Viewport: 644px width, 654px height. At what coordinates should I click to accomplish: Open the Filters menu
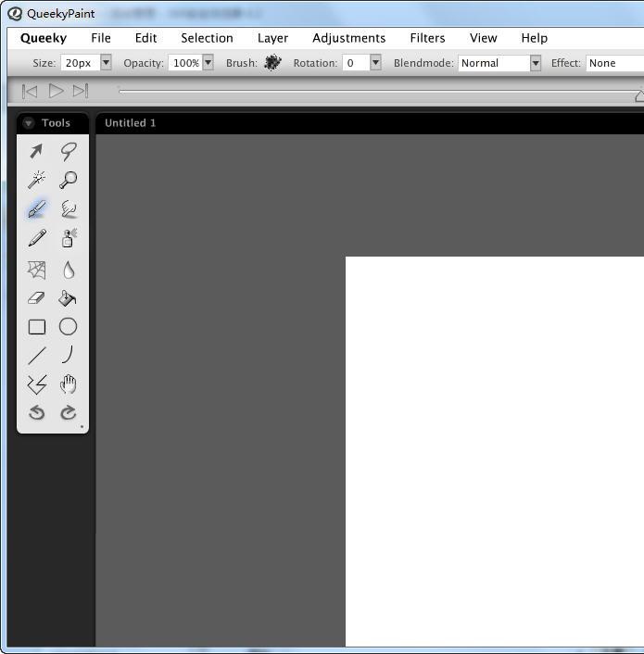pyautogui.click(x=427, y=38)
